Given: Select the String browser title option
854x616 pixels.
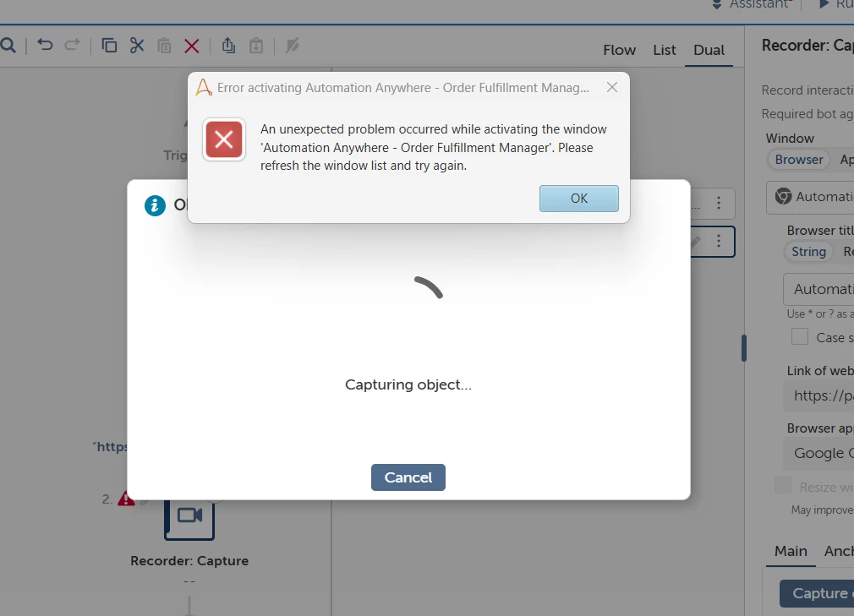Looking at the screenshot, I should coord(808,252).
